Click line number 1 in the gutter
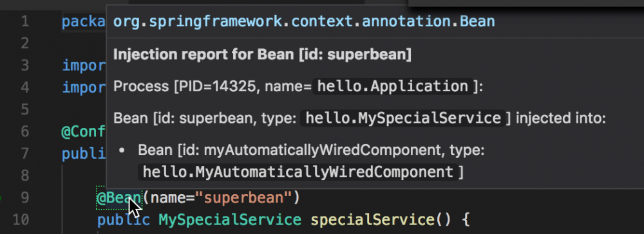644x234 pixels. [x=24, y=21]
